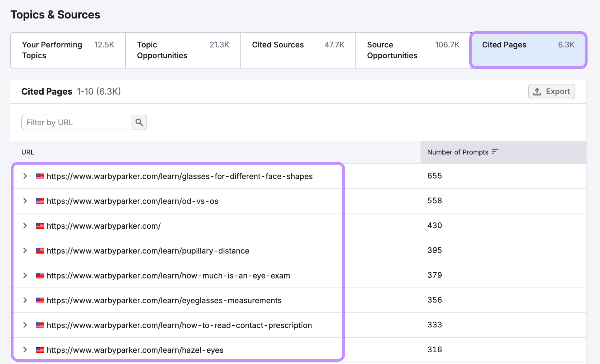Click the US flag on warbyparker.com homepage row
Screen dimensions: 600x364
tap(40, 226)
